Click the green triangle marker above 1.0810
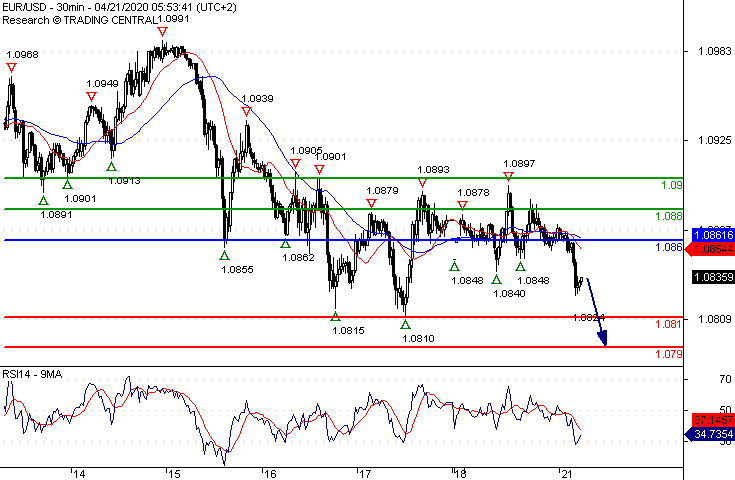The image size is (735, 480). click(405, 324)
